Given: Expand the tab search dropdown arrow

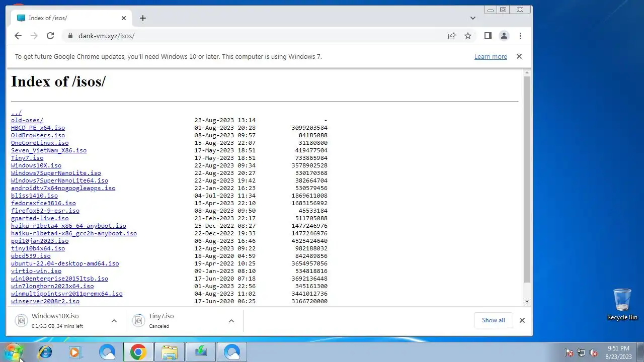Looking at the screenshot, I should coord(472,18).
